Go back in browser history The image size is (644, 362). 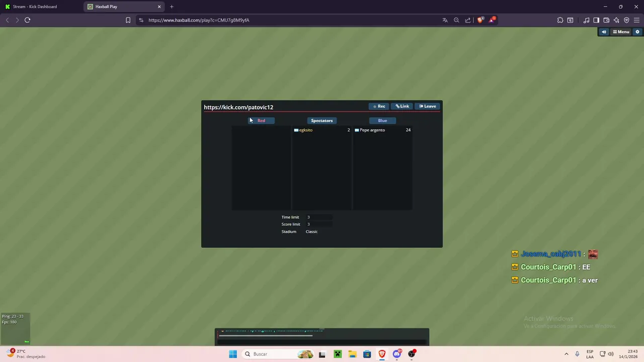(x=7, y=20)
